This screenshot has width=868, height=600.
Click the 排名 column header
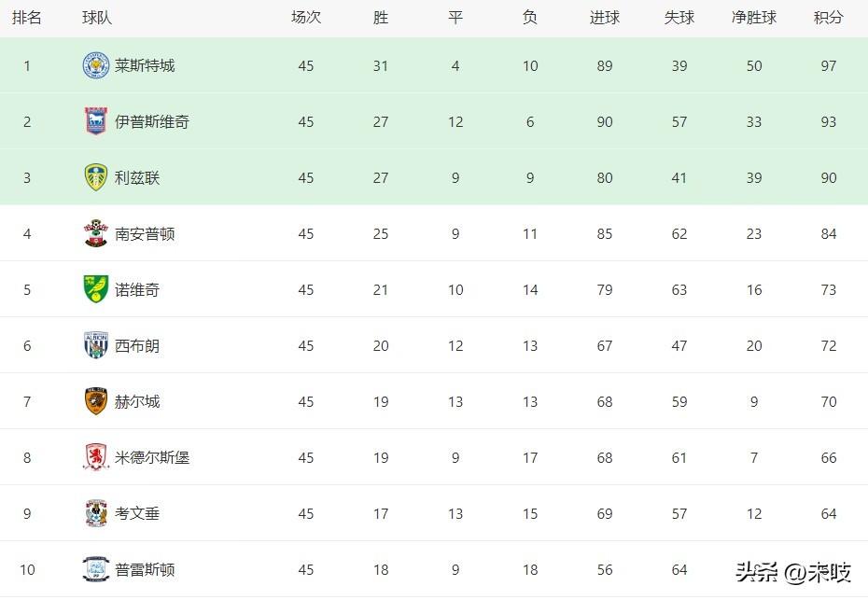click(27, 18)
